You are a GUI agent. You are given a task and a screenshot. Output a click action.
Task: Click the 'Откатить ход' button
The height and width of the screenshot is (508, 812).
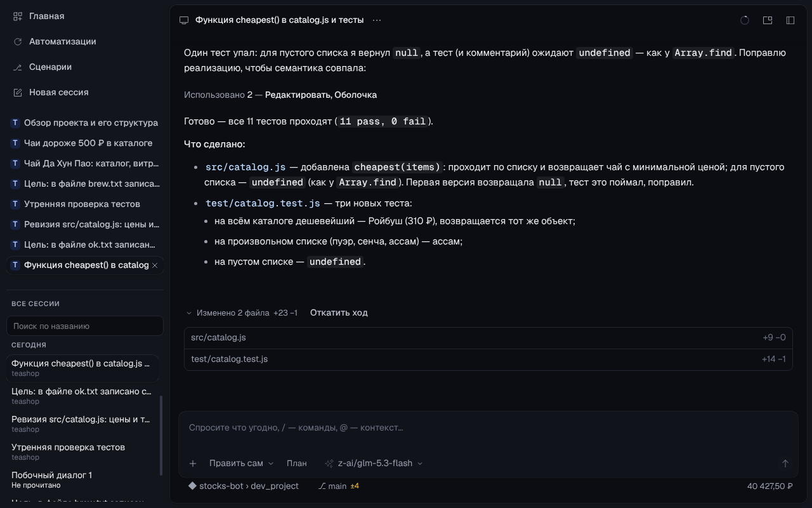339,312
